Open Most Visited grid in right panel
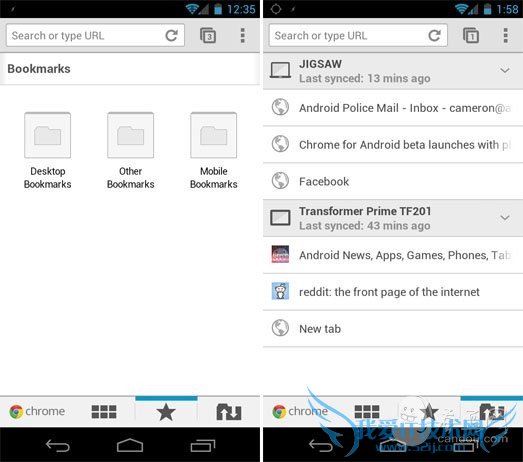The height and width of the screenshot is (462, 523). tap(367, 412)
